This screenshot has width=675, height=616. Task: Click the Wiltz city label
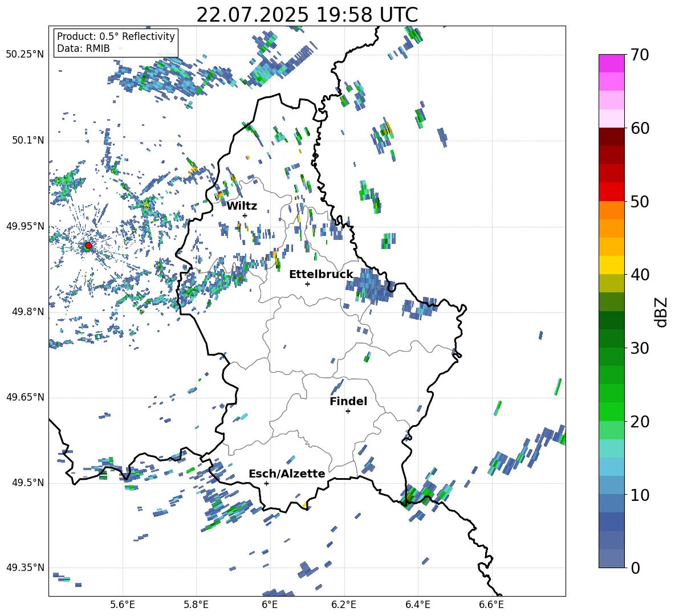coord(242,206)
